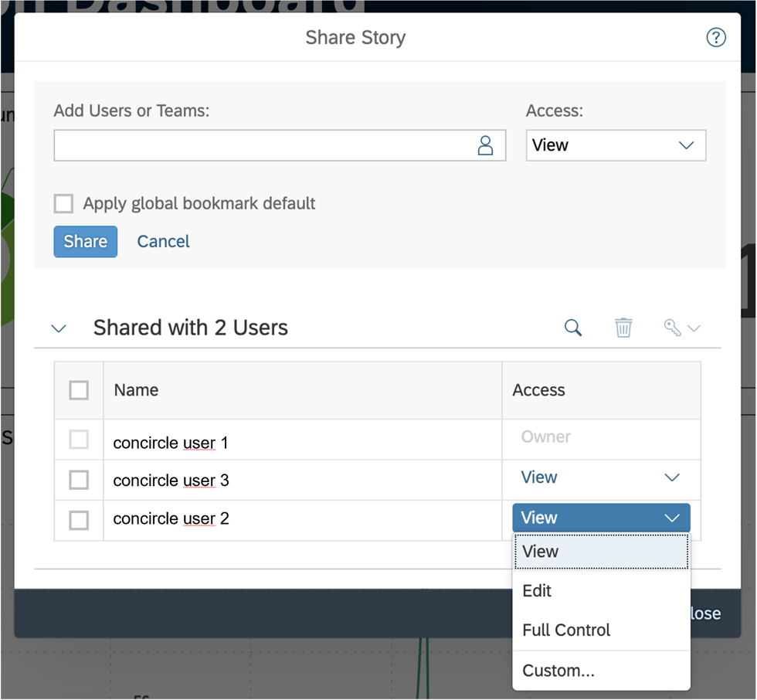Screen dimensions: 757x700
Task: Pick View option in the access list
Action: coord(541,552)
